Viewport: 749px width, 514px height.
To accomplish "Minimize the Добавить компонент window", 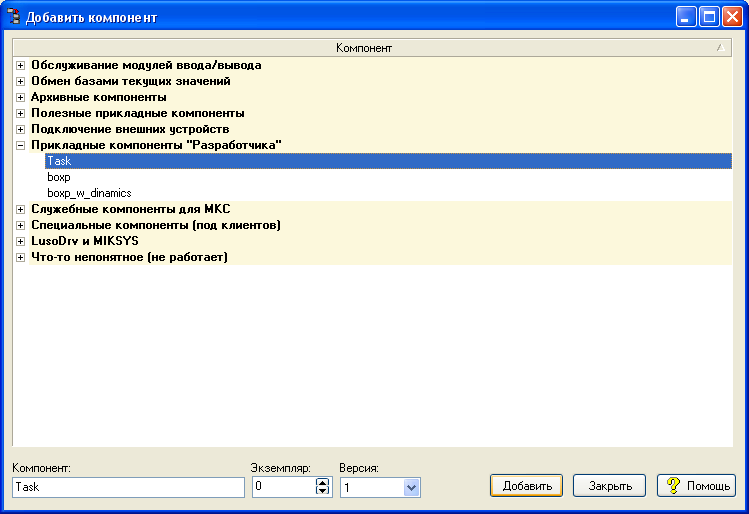I will [686, 17].
